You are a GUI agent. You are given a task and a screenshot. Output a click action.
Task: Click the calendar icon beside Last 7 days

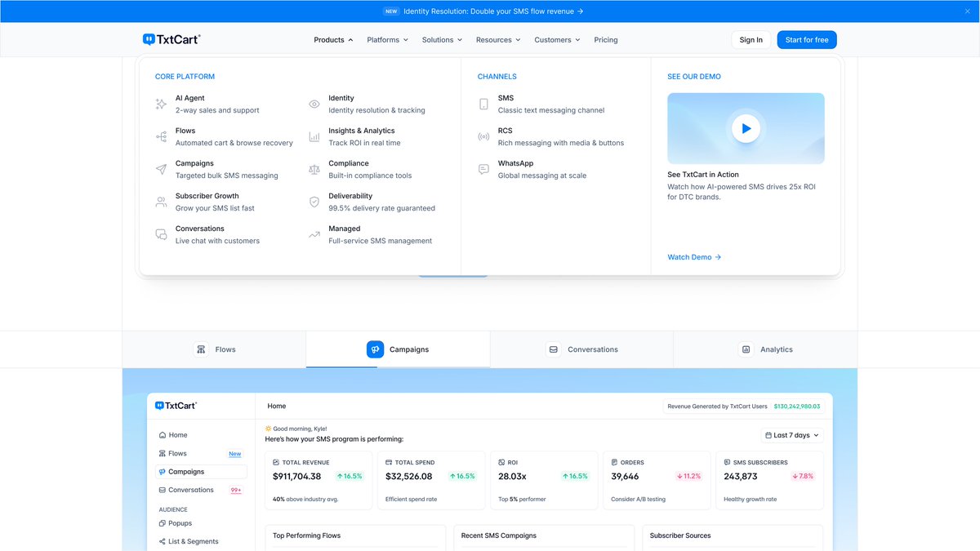(x=768, y=435)
